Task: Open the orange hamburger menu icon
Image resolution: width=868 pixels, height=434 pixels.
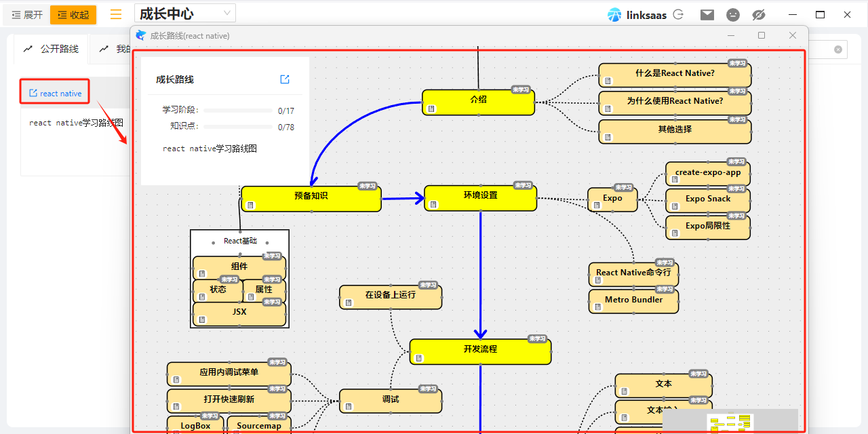Action: coord(116,14)
